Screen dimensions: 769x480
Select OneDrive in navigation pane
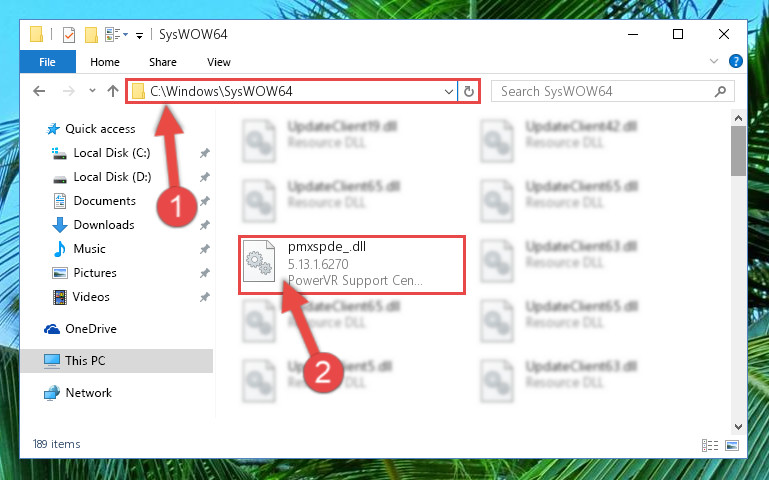[91, 328]
